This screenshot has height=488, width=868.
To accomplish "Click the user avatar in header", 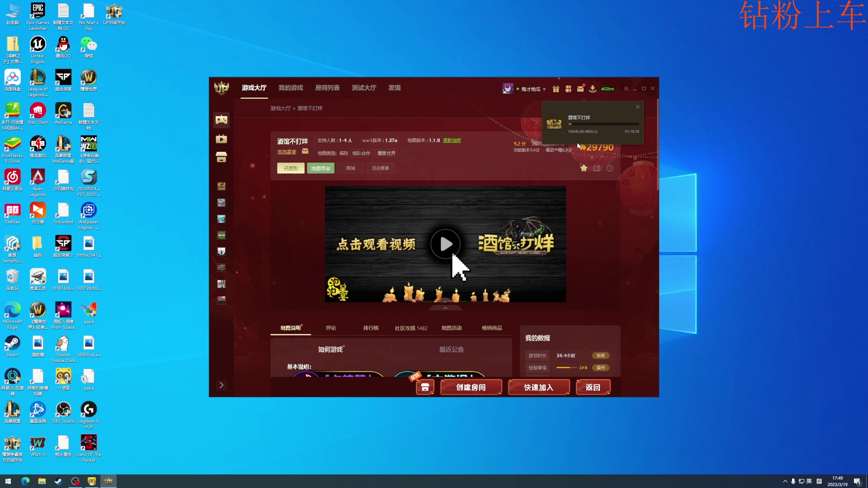I will point(508,89).
